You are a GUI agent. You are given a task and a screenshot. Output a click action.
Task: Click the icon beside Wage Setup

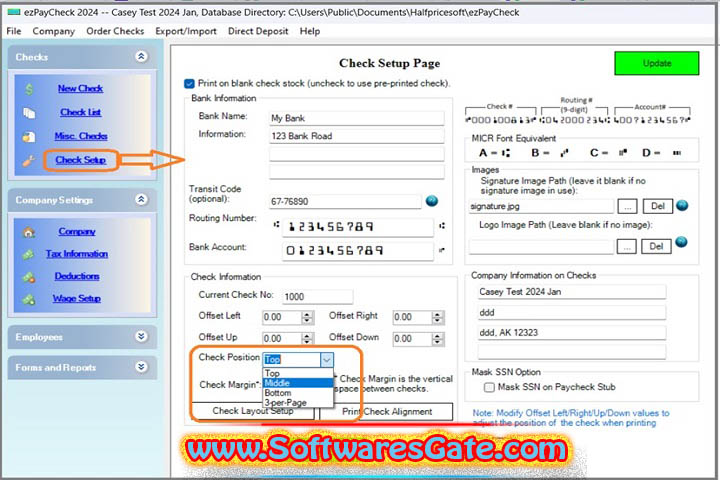point(28,299)
